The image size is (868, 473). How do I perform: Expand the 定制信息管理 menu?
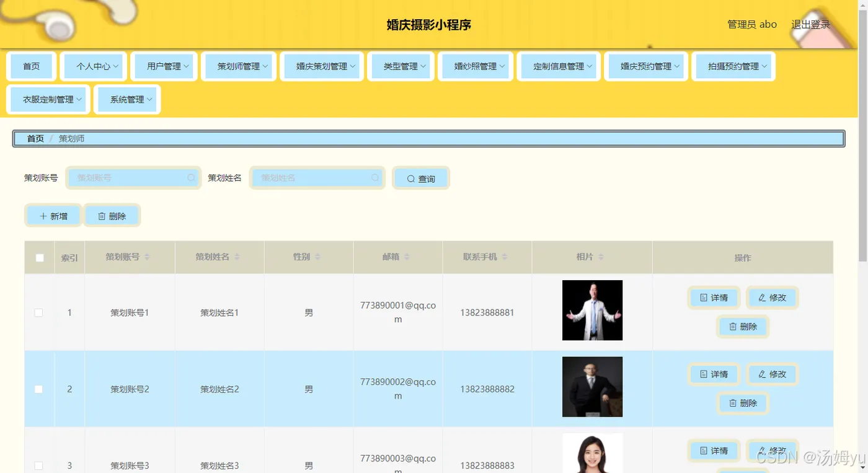pyautogui.click(x=559, y=66)
